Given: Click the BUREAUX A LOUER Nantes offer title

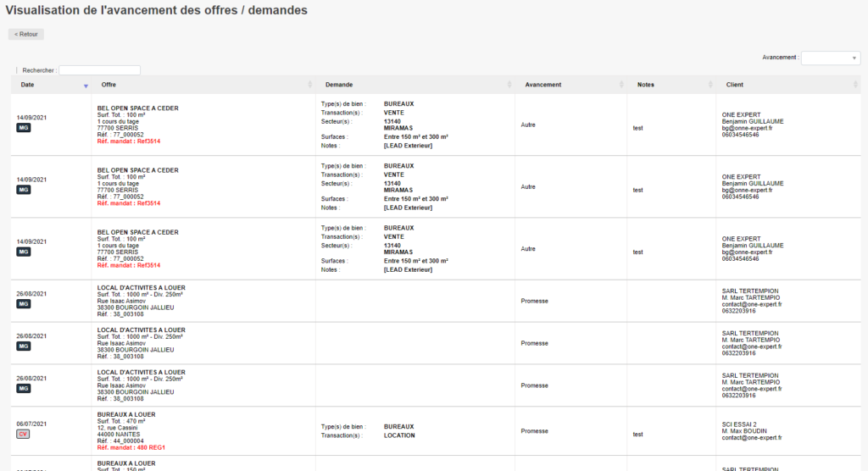Looking at the screenshot, I should coord(126,415).
